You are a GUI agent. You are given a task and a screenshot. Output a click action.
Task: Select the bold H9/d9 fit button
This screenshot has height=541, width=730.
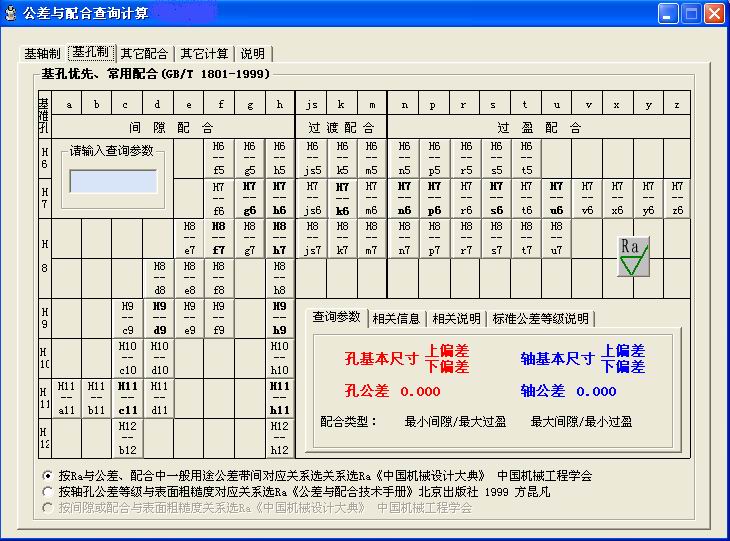(x=159, y=318)
